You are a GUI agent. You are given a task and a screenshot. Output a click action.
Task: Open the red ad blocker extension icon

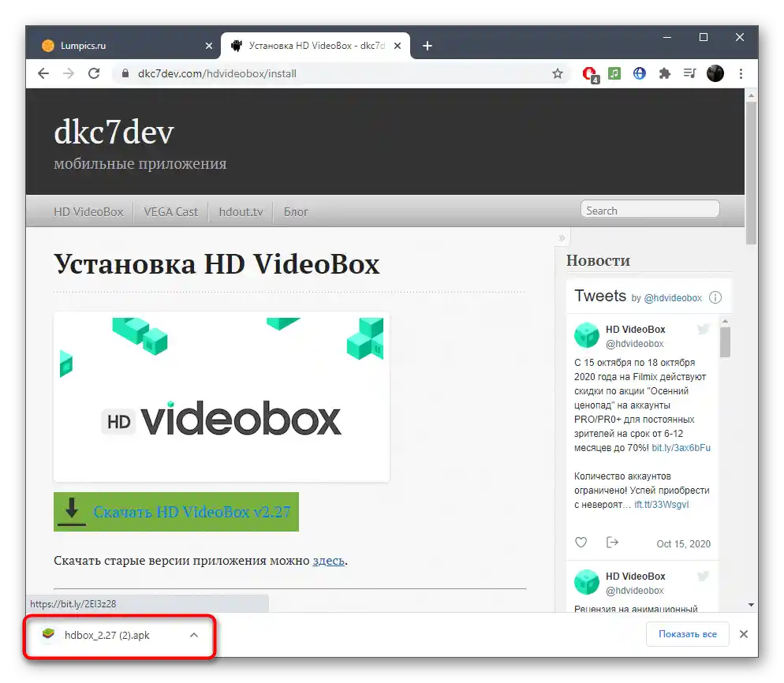[590, 74]
